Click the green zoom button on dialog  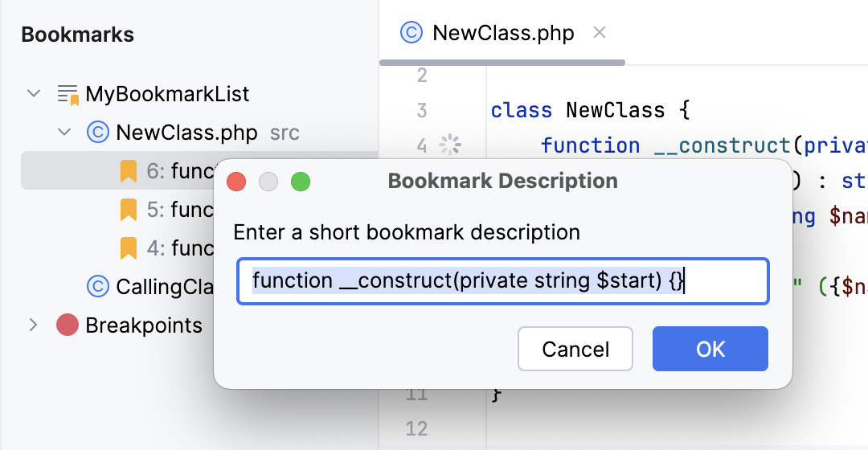coord(300,182)
